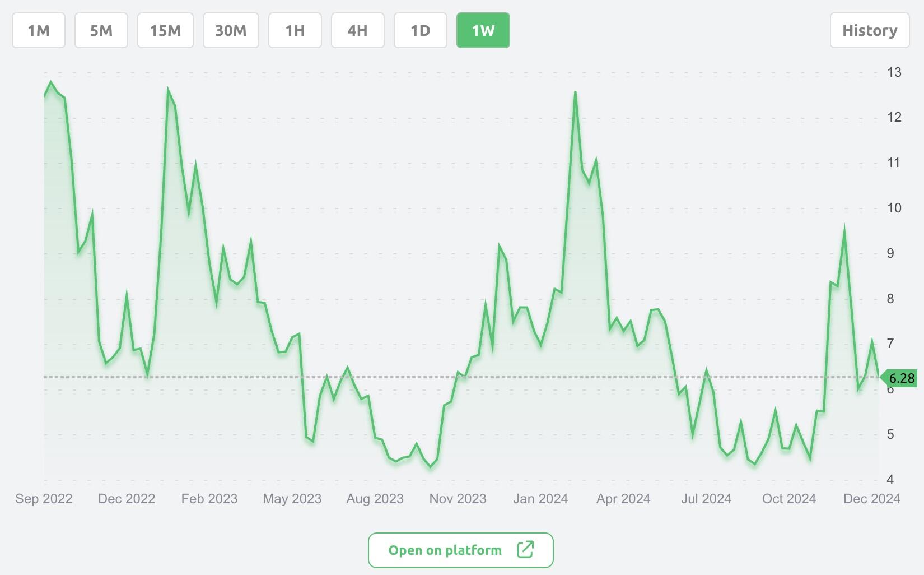The width and height of the screenshot is (924, 575).
Task: Select the 4H chart interval
Action: pyautogui.click(x=358, y=30)
